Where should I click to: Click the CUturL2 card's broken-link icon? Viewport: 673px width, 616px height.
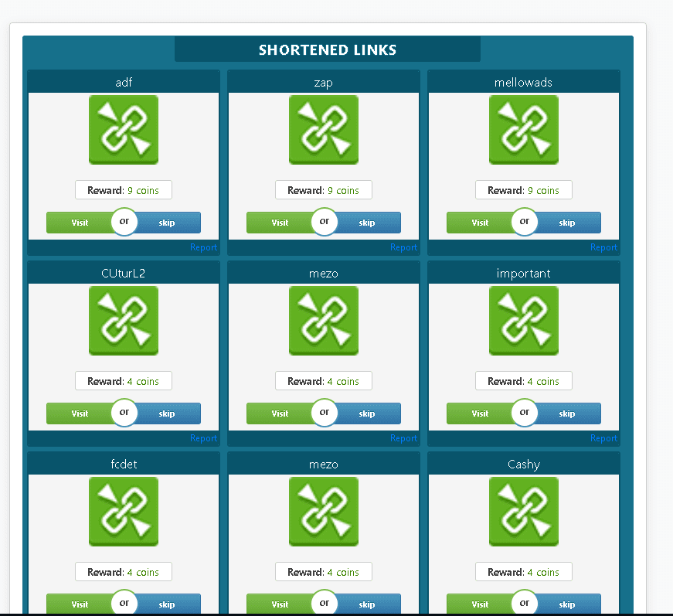pyautogui.click(x=124, y=321)
